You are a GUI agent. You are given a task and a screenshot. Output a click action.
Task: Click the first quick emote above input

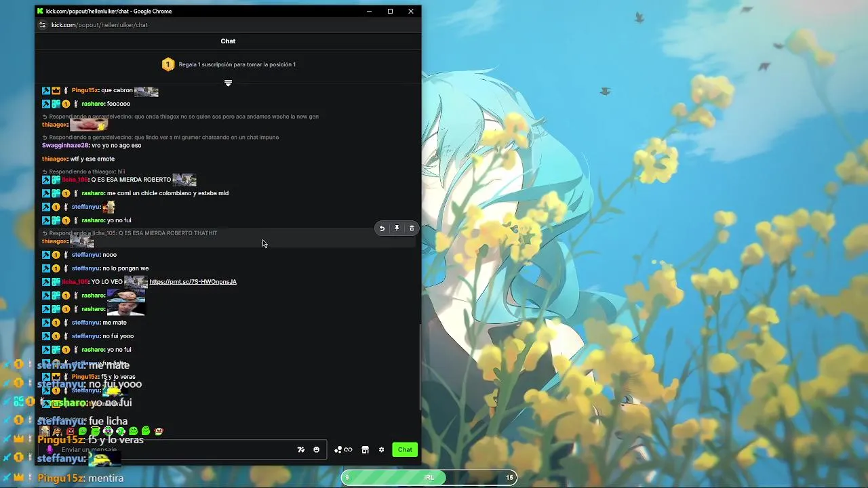pyautogui.click(x=44, y=431)
